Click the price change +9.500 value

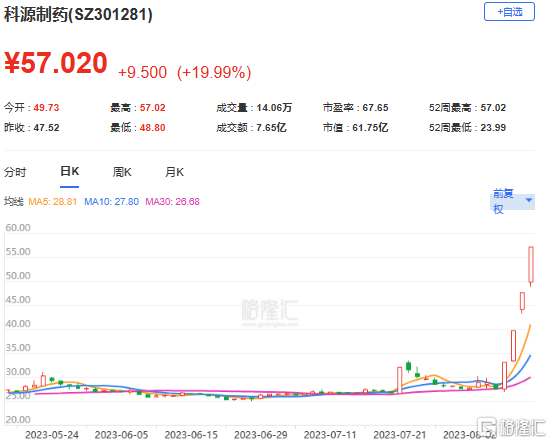[142, 73]
